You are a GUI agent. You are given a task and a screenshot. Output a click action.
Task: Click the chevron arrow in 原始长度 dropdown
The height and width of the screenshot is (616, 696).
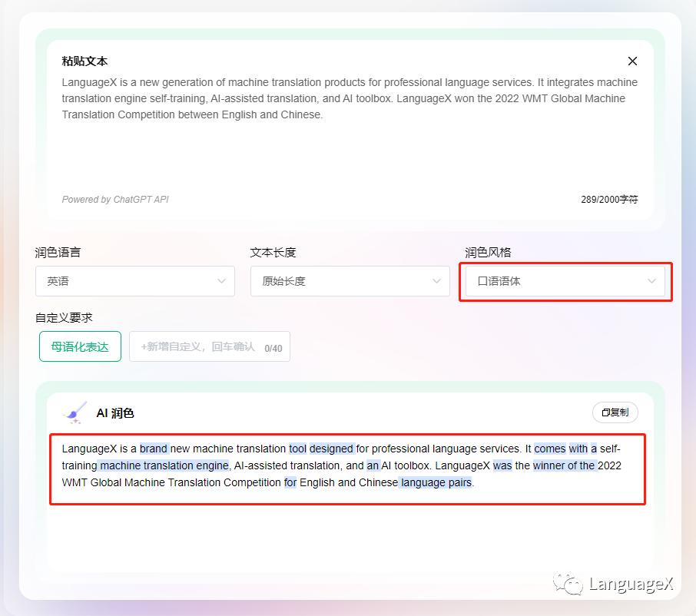(x=437, y=281)
